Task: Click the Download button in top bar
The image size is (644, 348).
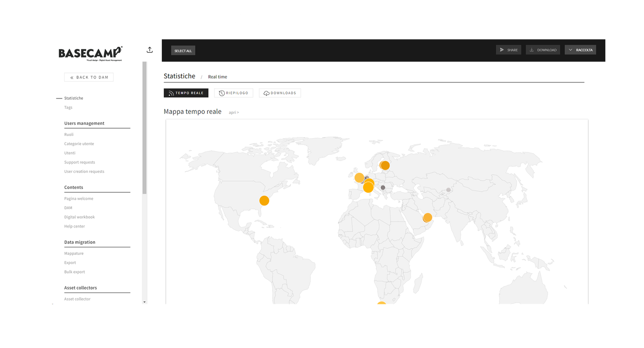Action: 543,50
